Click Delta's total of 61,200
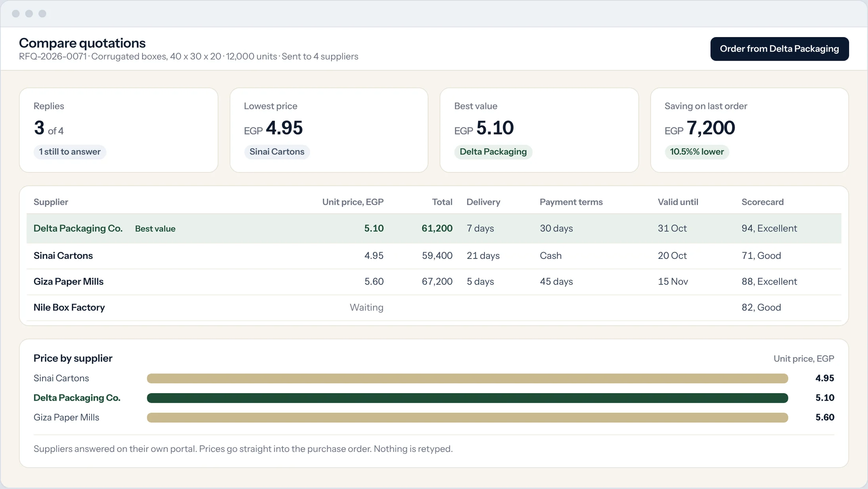This screenshot has width=868, height=489. (x=437, y=228)
